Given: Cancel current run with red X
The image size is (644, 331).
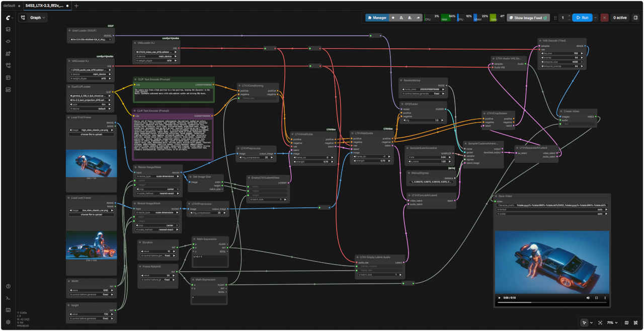Looking at the screenshot, I should click(x=604, y=18).
